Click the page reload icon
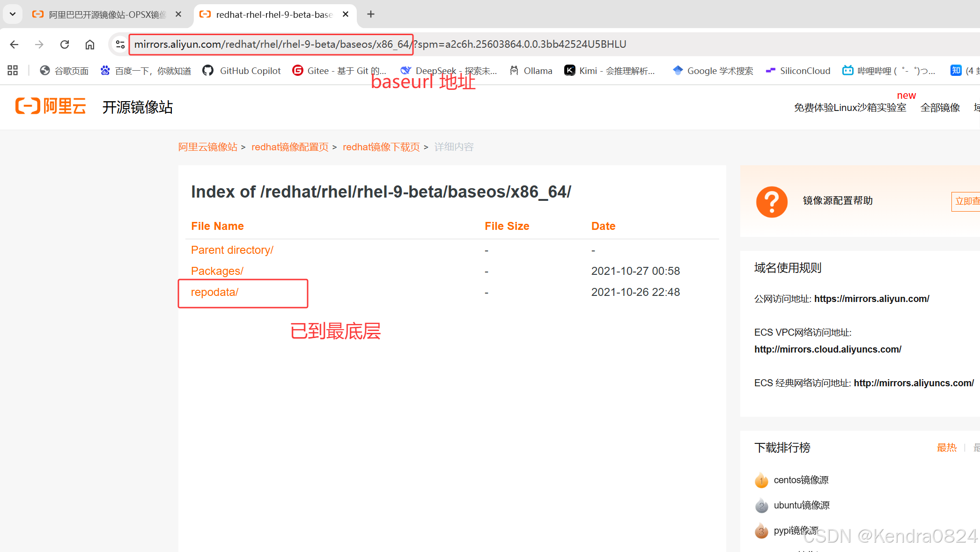The image size is (980, 552). tap(65, 44)
